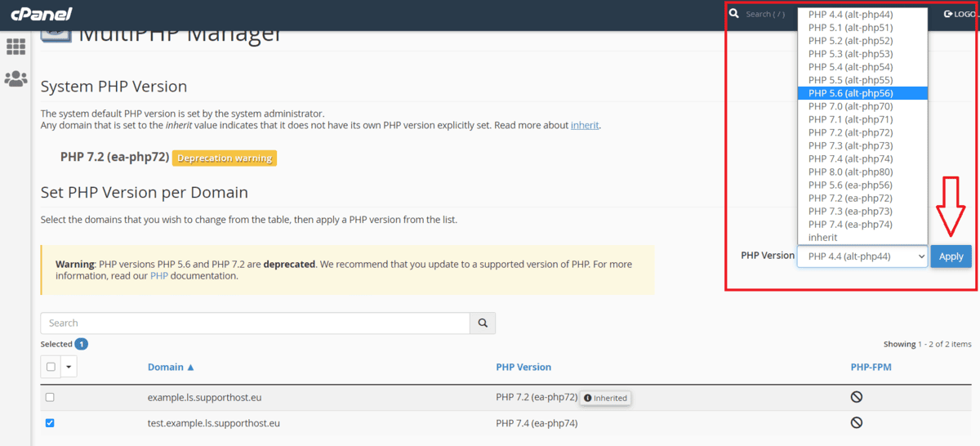
Task: Open the tools grid icon in sidebar
Action: [x=16, y=47]
